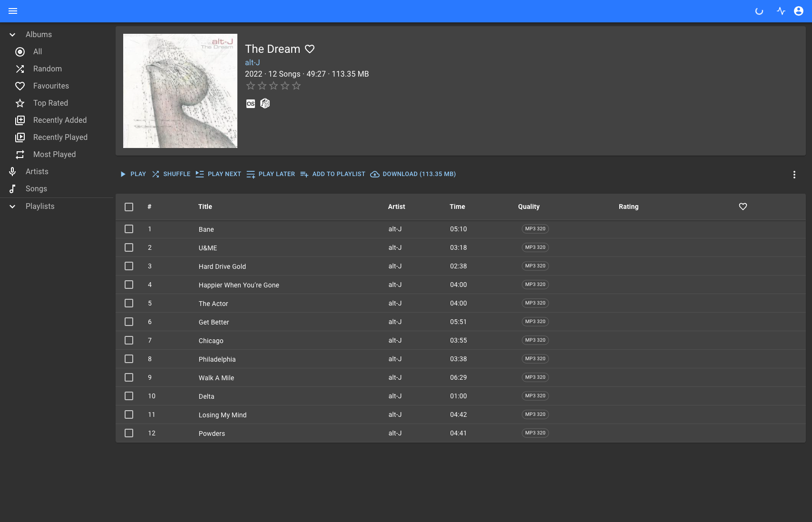The width and height of the screenshot is (812, 522).
Task: Click the heart icon in the table header
Action: (743, 207)
